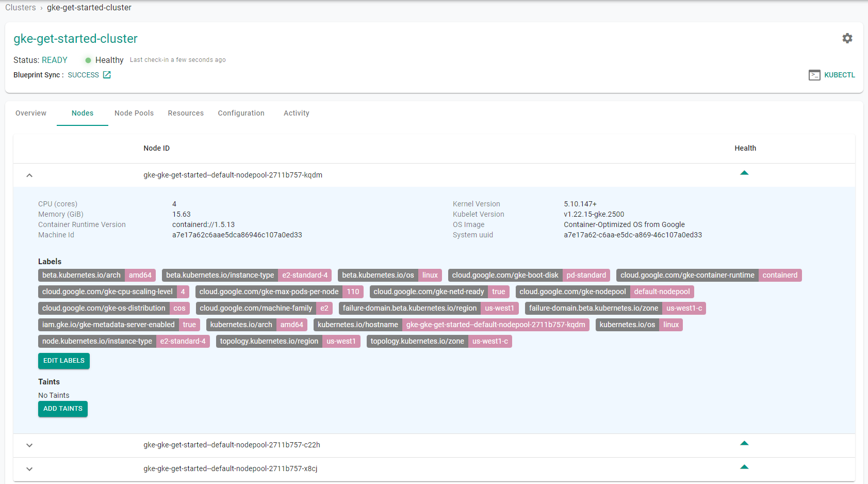
Task: Click the machine-family e2 label
Action: 264,308
